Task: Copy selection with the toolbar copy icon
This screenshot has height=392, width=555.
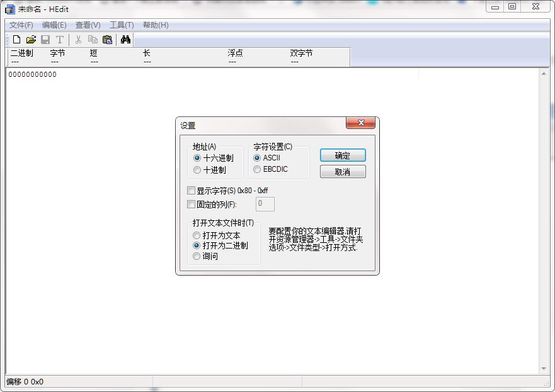Action: coord(93,40)
